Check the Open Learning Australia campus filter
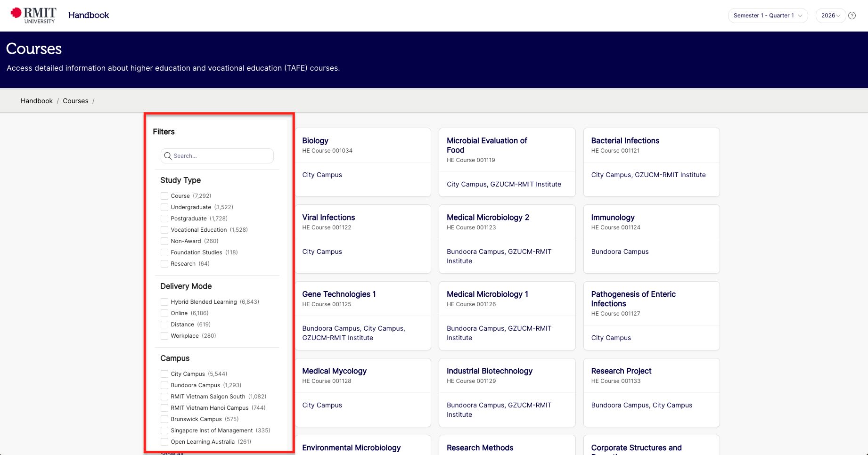The height and width of the screenshot is (455, 868). 164,441
